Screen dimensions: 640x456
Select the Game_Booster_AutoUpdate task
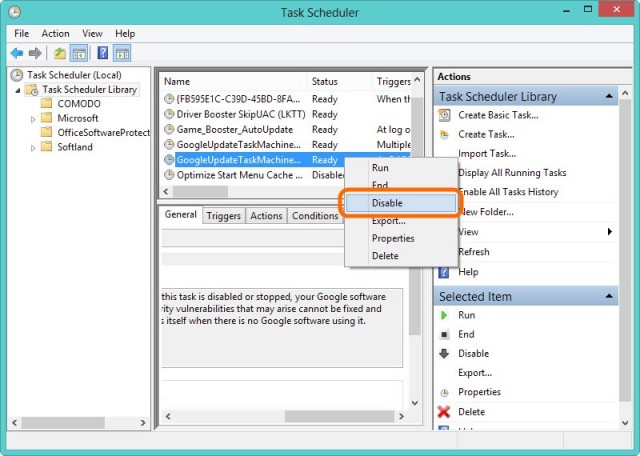(x=285, y=130)
